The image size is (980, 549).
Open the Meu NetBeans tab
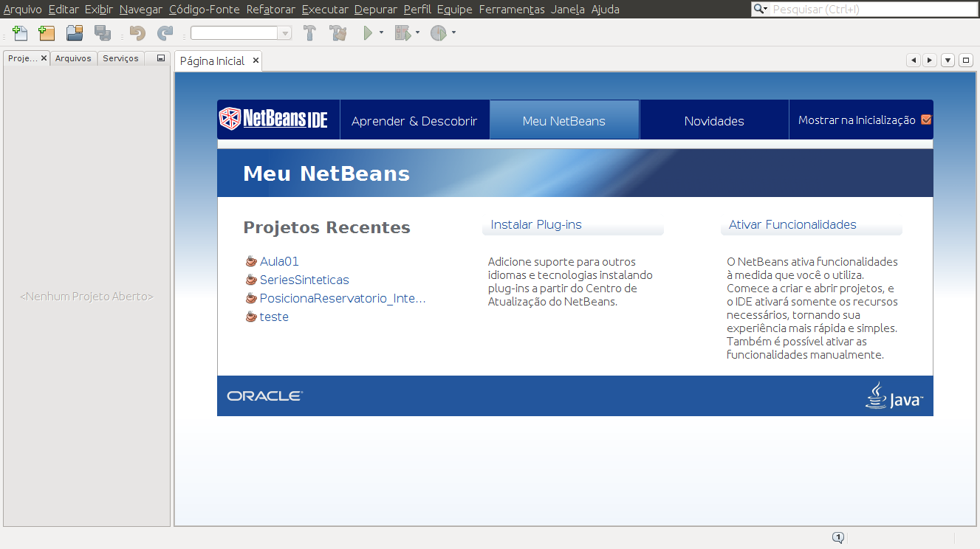564,121
